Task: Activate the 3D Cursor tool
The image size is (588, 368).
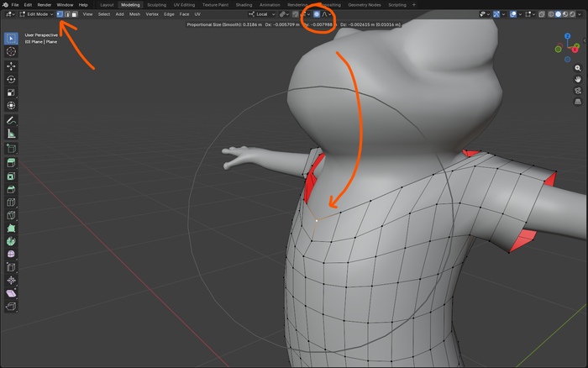Action: coord(11,51)
